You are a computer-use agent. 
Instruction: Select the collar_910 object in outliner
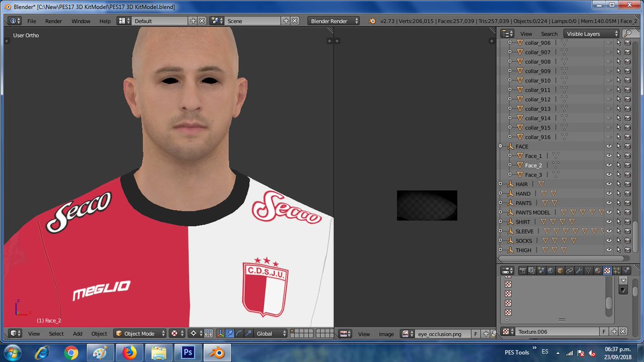537,80
